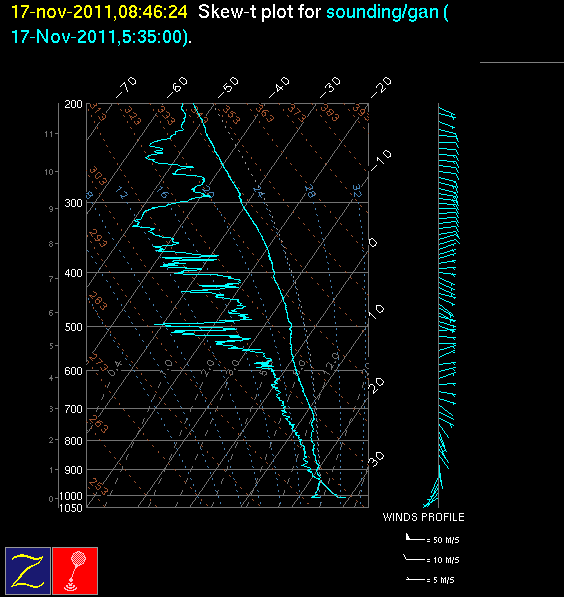The image size is (564, 597).
Task: Click the 600 pressure level label
Action: 73,371
